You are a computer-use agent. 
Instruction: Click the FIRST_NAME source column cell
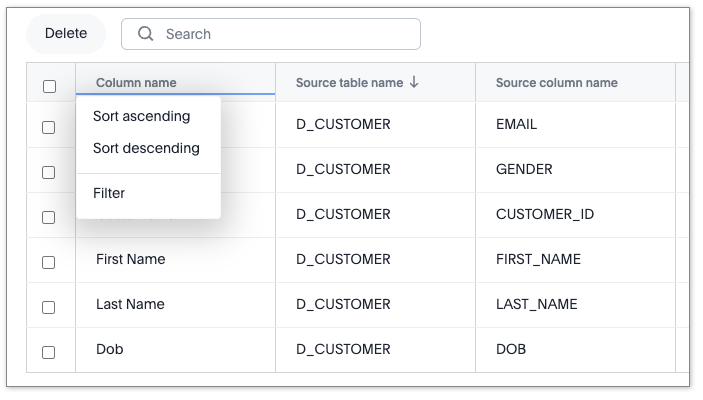point(575,260)
